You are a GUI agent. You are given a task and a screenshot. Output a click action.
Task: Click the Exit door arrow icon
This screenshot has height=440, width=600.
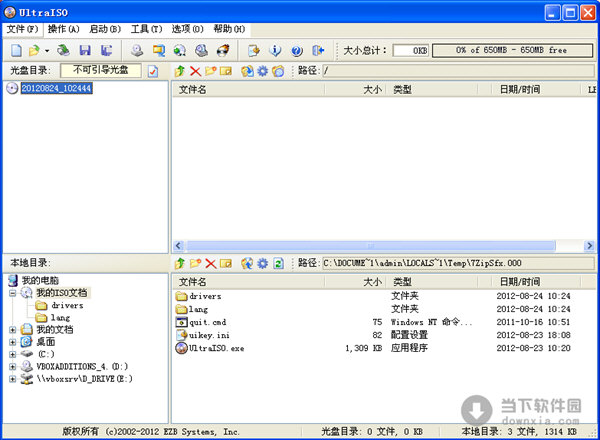[318, 50]
